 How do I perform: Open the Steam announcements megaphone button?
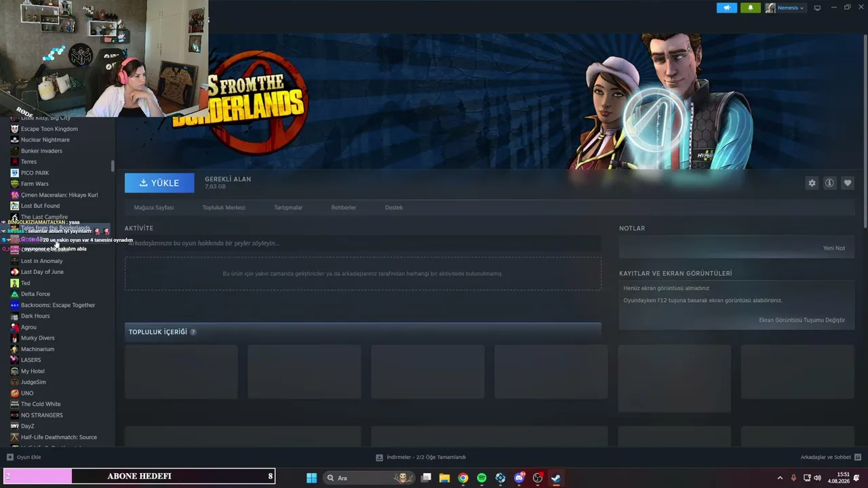coord(726,7)
